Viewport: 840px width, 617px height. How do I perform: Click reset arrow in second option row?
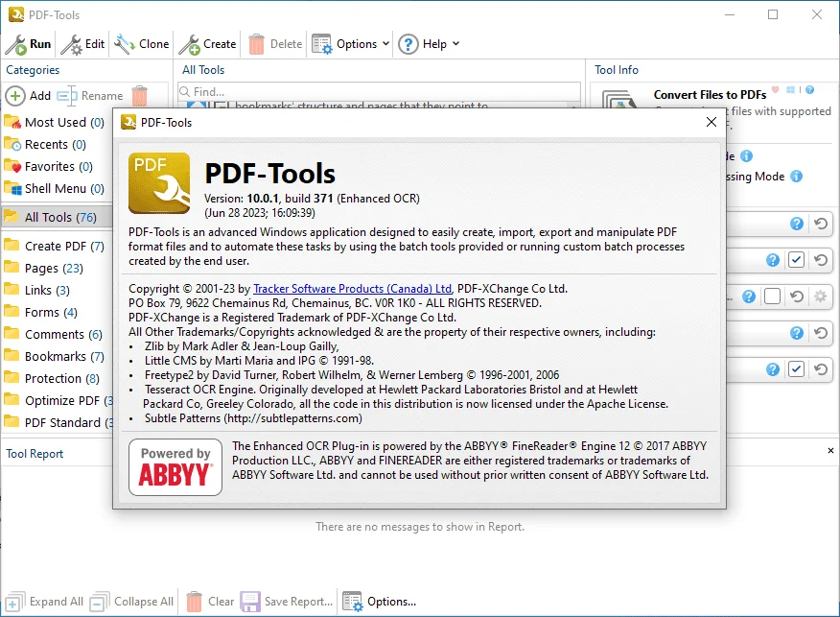[821, 260]
